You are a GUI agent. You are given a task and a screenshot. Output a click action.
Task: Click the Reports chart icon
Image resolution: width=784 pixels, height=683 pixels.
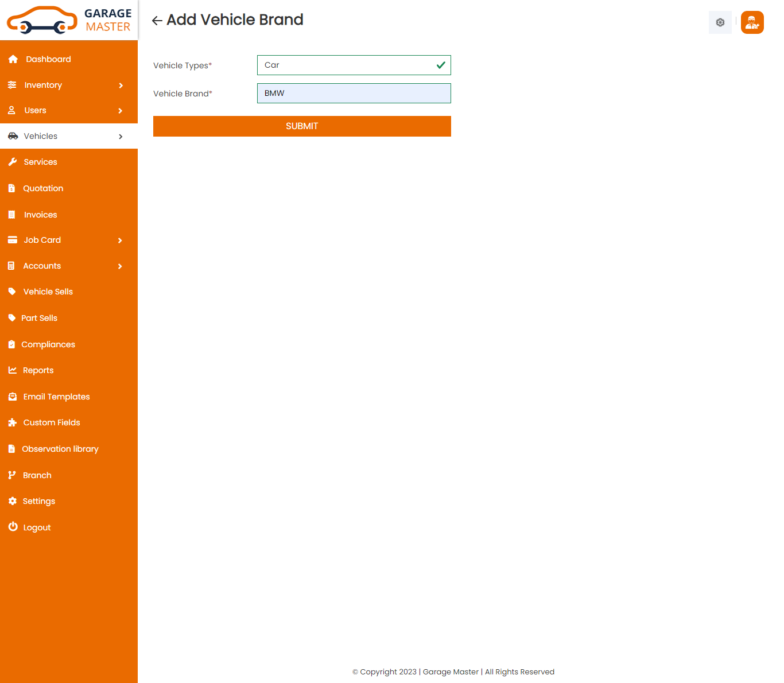pyautogui.click(x=13, y=370)
